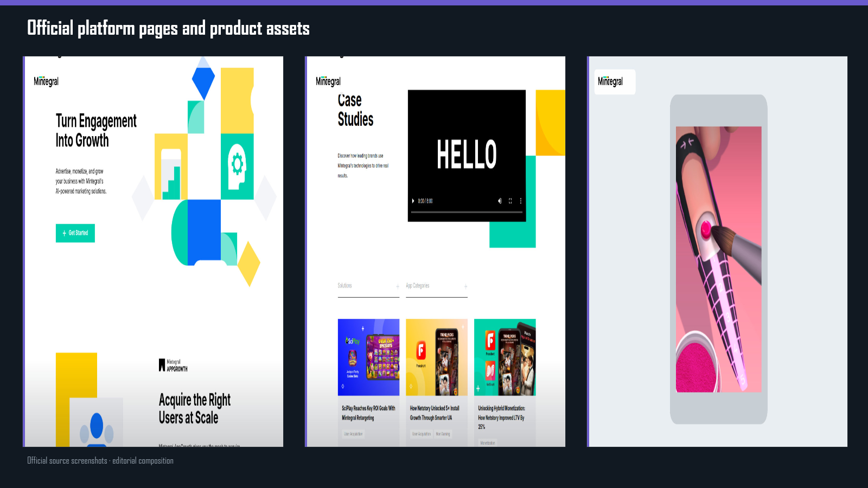Click the Mintegral logo above Case Studies
Screen dimensions: 868x488
328,81
